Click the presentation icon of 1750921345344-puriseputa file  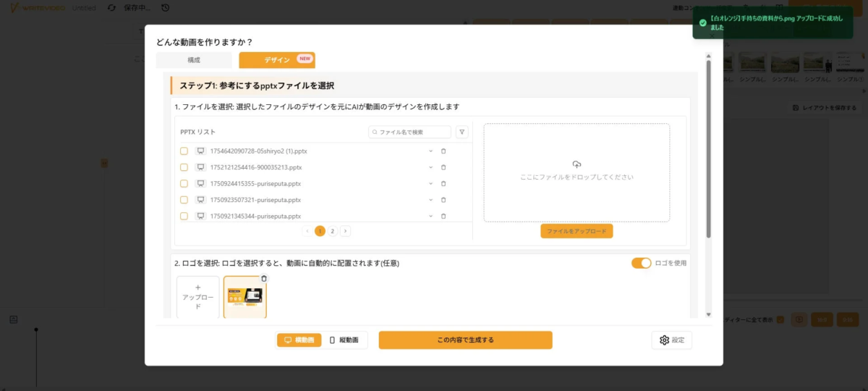click(x=200, y=216)
